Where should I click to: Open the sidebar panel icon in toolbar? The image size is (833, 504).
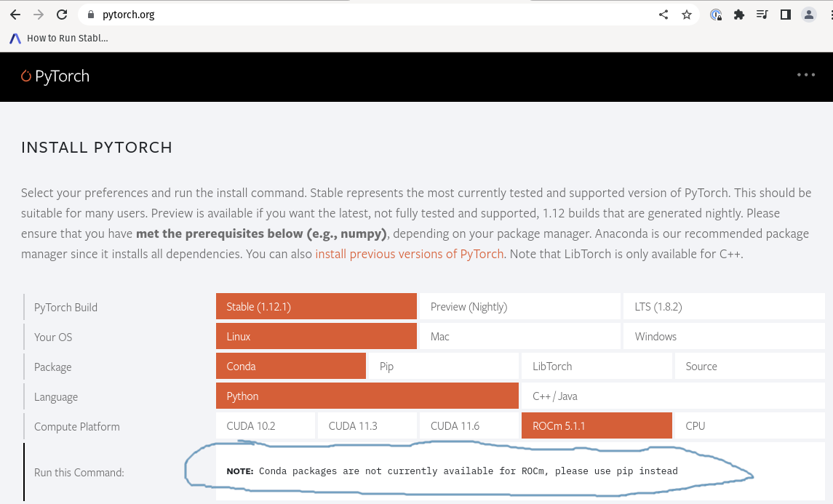[x=785, y=14]
